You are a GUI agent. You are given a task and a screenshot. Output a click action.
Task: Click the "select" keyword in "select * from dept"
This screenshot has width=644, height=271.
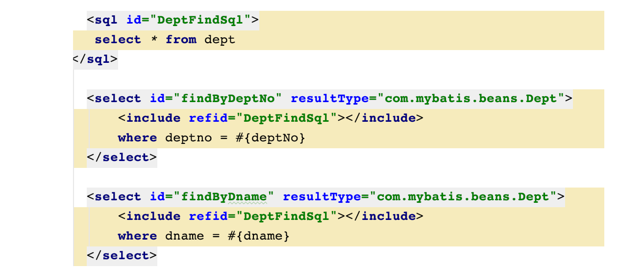(118, 40)
